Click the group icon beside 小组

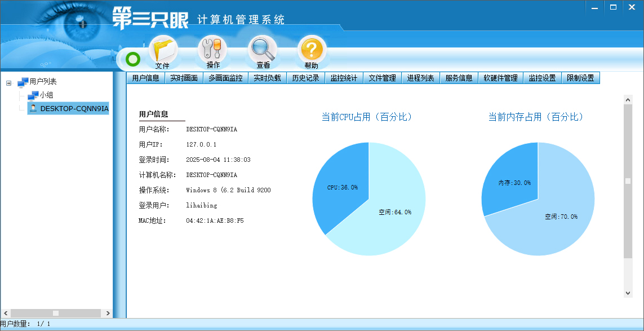point(32,95)
